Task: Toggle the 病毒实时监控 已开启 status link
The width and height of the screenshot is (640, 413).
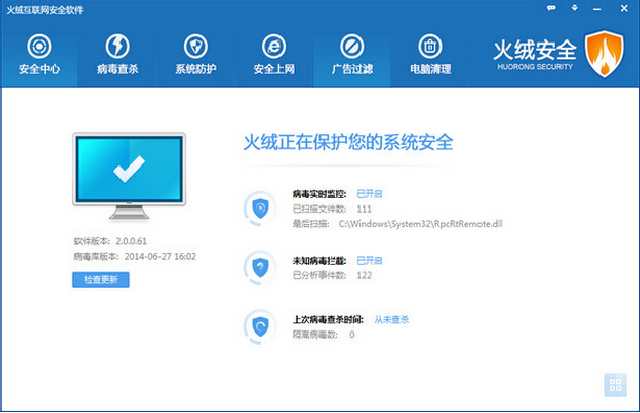Action: pos(370,192)
